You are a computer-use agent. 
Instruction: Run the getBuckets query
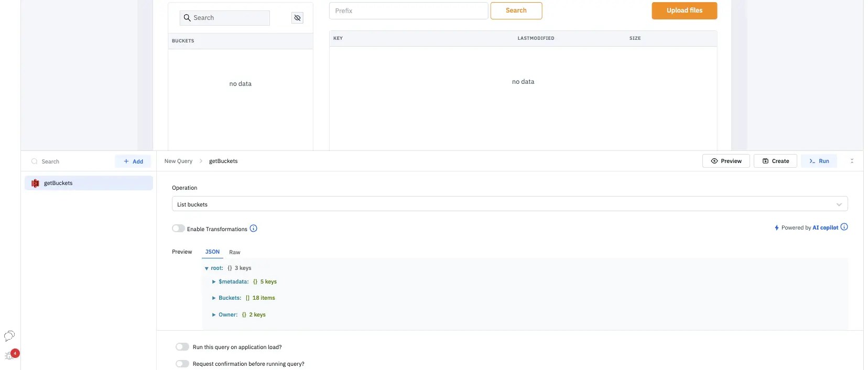[819, 161]
